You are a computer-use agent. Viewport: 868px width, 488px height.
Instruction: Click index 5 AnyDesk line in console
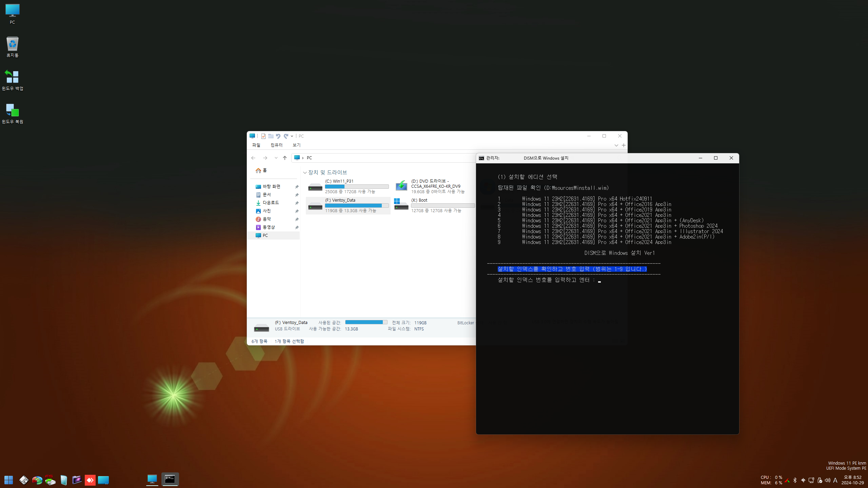pos(601,221)
